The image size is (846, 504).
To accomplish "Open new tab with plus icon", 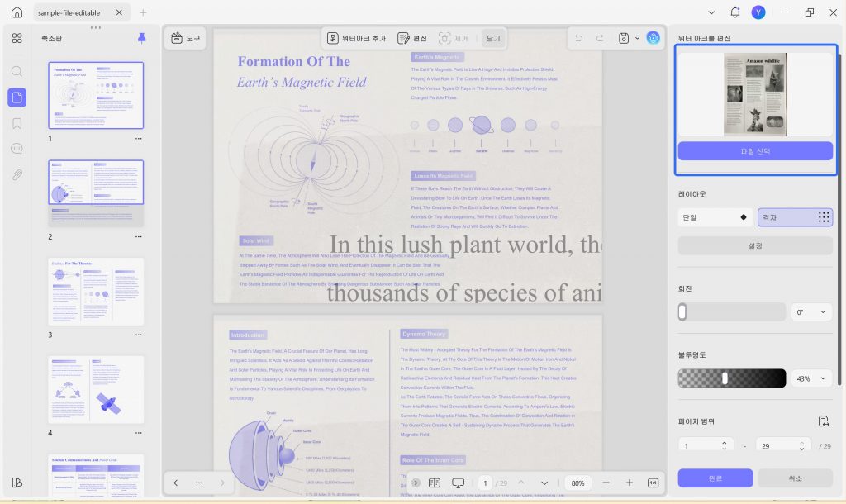I will pos(143,12).
